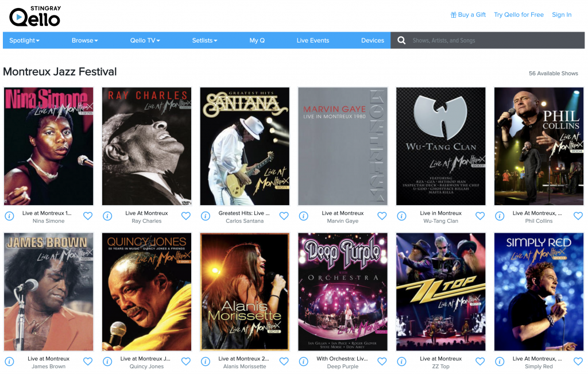Expand the Qello TV menu
This screenshot has width=588, height=374.
pos(145,41)
